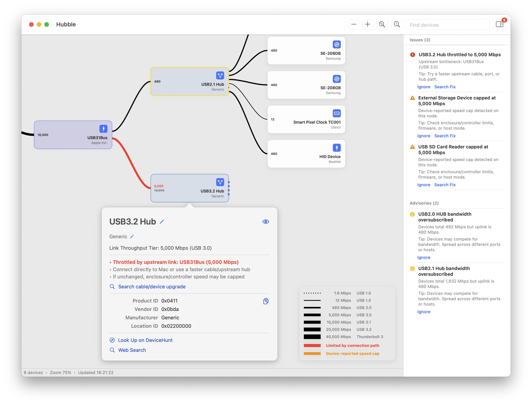Viewport: 532px width, 405px height.
Task: Edit hub name with the pencil icon
Action: (162, 221)
